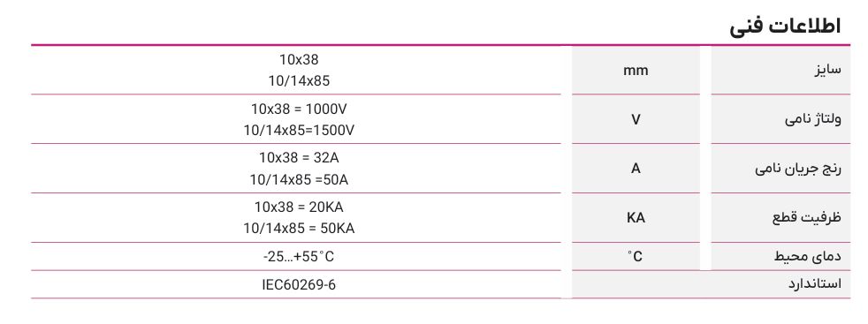Image resolution: width=868 pixels, height=324 pixels.
Task: Select the IEC60269-6 standard value
Action: point(299,285)
